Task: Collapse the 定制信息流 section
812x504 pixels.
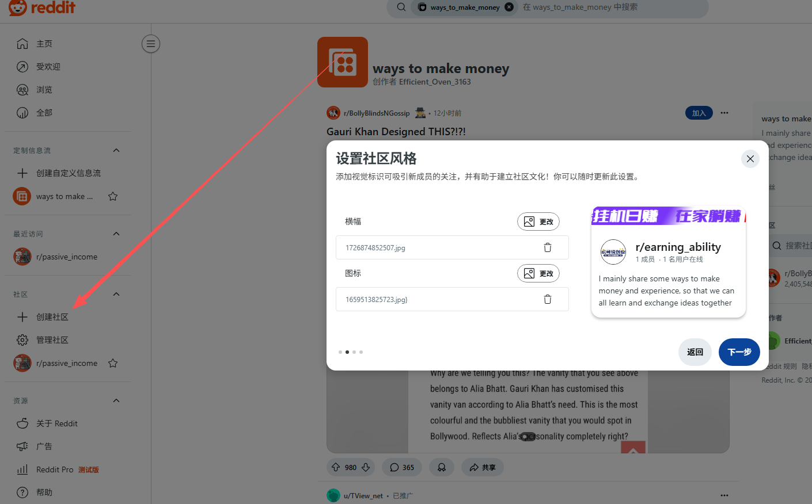Action: coord(116,150)
